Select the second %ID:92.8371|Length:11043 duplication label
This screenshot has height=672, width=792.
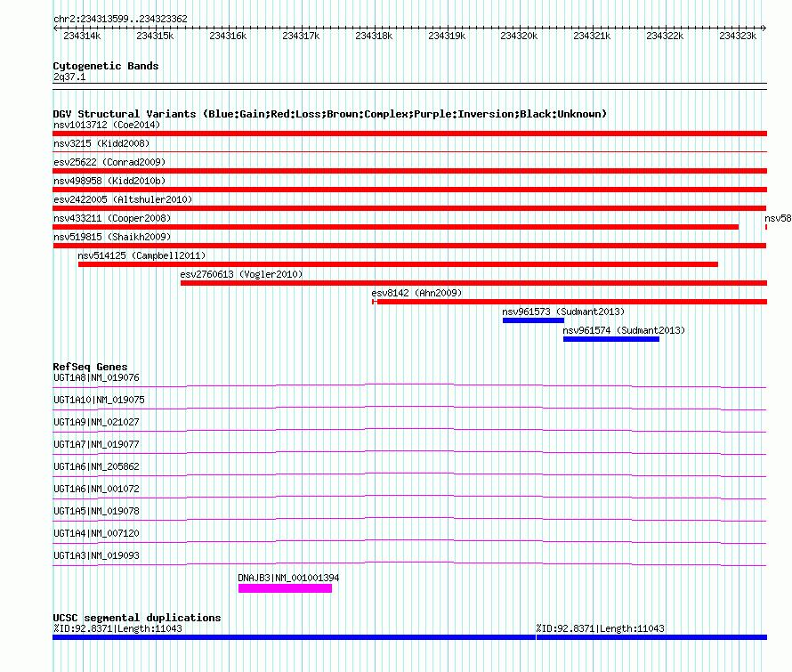tap(600, 628)
